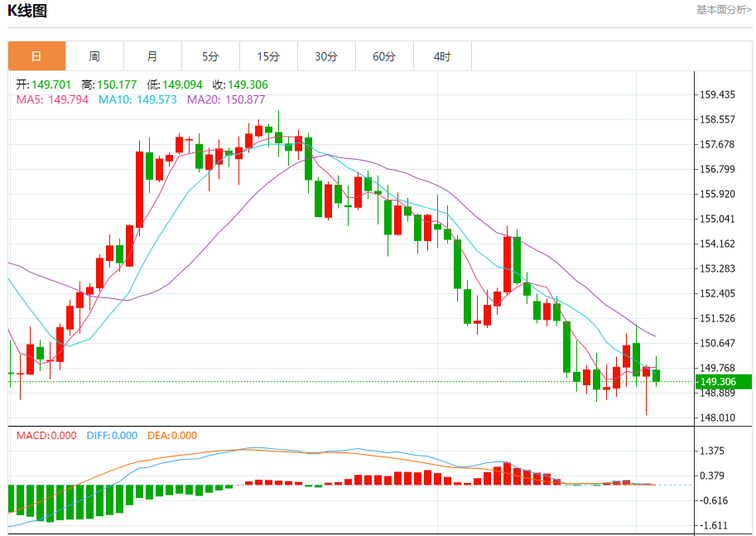Image resolution: width=756 pixels, height=536 pixels.
Task: Click the 158.557 price axis label
Action: (717, 119)
